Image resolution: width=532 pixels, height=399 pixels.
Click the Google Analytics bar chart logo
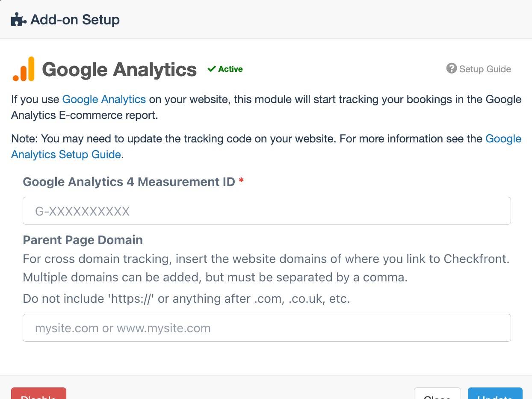pyautogui.click(x=24, y=69)
